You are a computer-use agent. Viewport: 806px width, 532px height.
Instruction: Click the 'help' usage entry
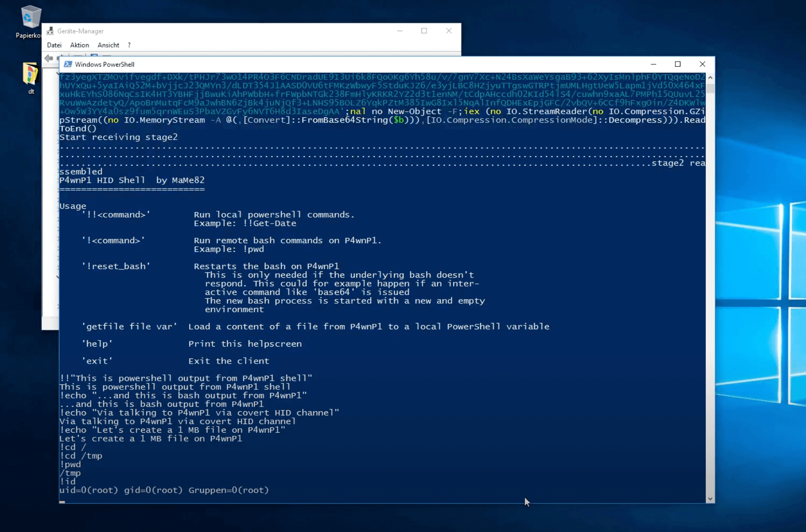[x=97, y=344]
